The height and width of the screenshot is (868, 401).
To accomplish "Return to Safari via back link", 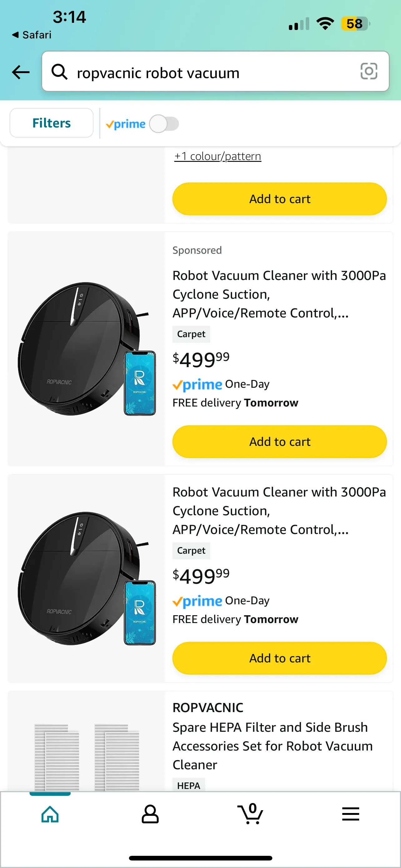I will pyautogui.click(x=32, y=35).
